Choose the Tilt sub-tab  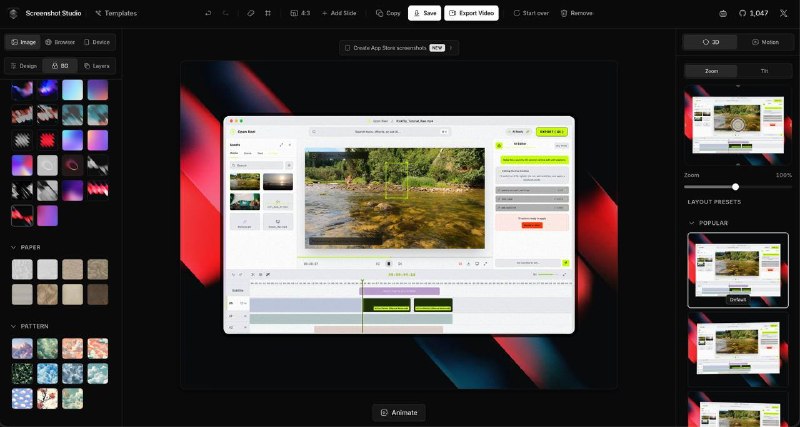tap(764, 71)
